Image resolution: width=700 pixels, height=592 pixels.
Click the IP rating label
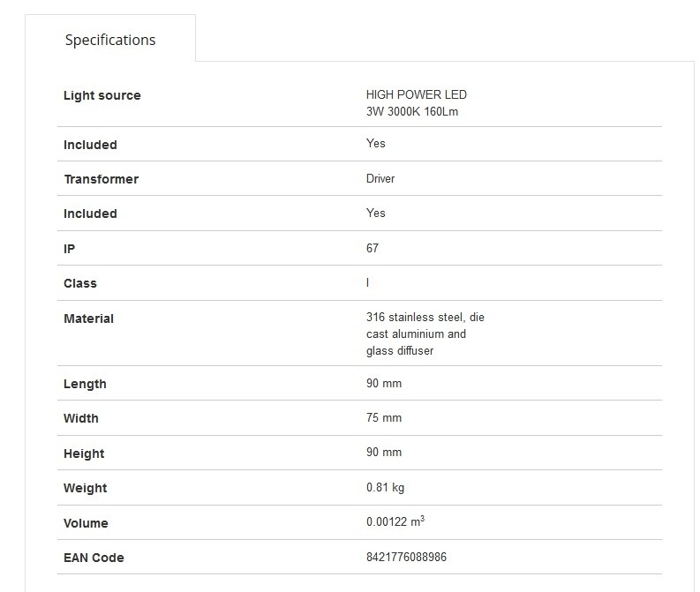click(69, 249)
